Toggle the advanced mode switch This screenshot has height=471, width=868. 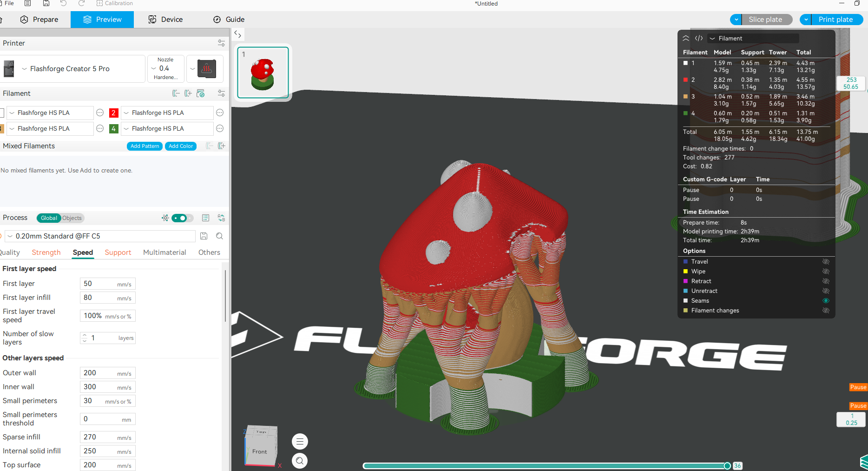[x=182, y=218]
